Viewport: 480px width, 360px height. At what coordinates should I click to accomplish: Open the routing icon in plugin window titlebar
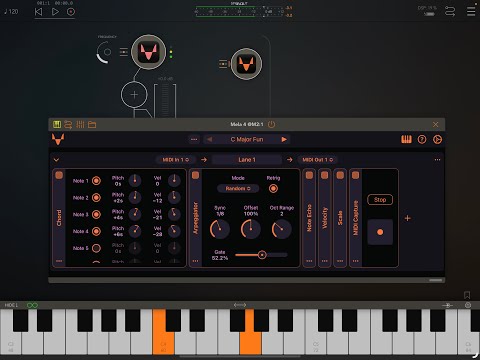coord(68,125)
